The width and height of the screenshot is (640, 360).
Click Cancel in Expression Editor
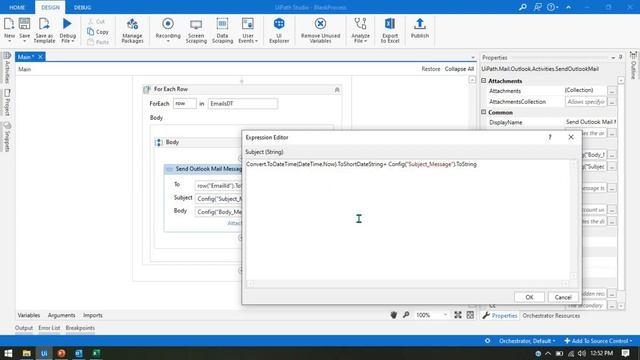click(563, 297)
